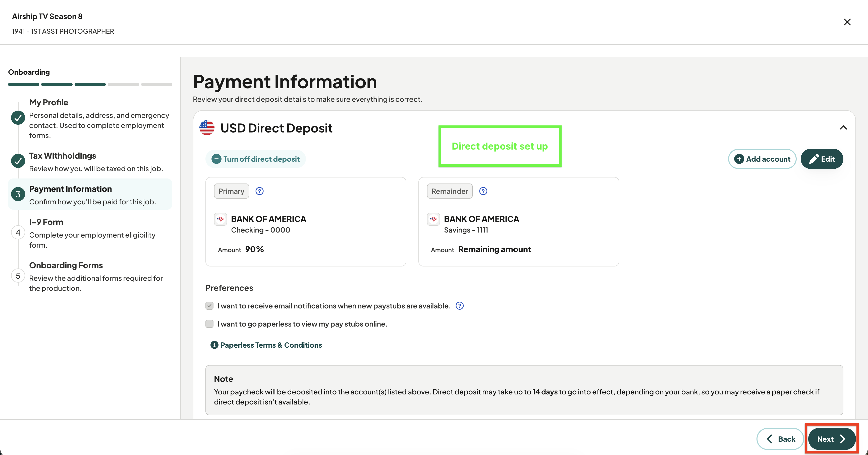
Task: Go Back to the previous step
Action: (x=780, y=439)
